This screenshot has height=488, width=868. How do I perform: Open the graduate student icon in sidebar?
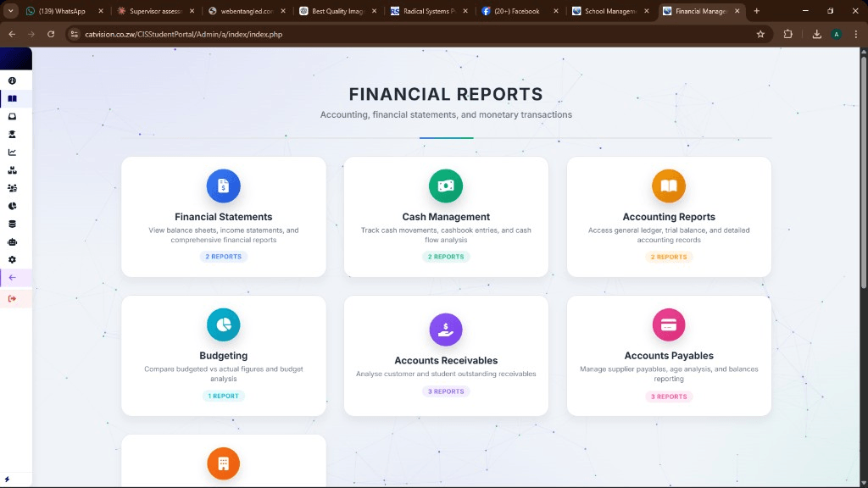[12, 135]
